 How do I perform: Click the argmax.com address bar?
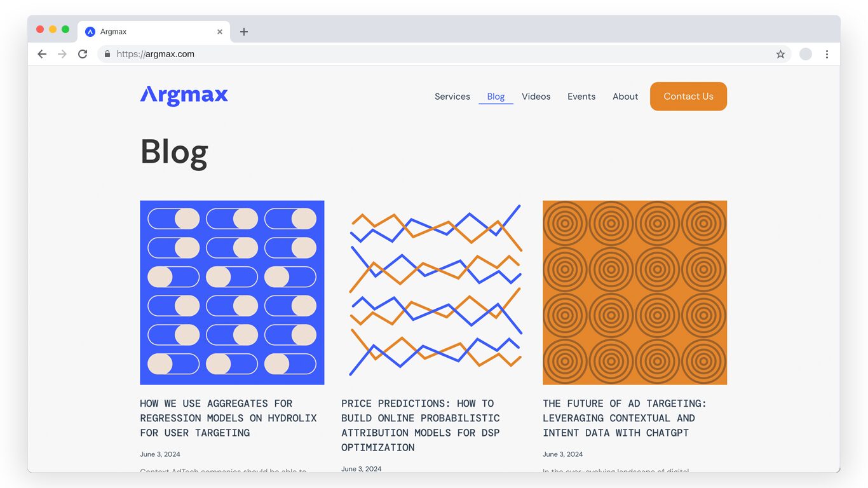[444, 54]
